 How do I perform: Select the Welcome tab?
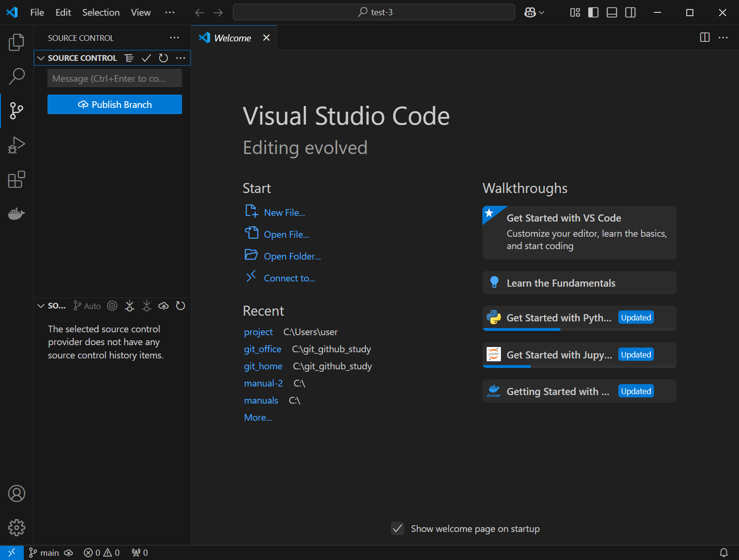point(232,38)
